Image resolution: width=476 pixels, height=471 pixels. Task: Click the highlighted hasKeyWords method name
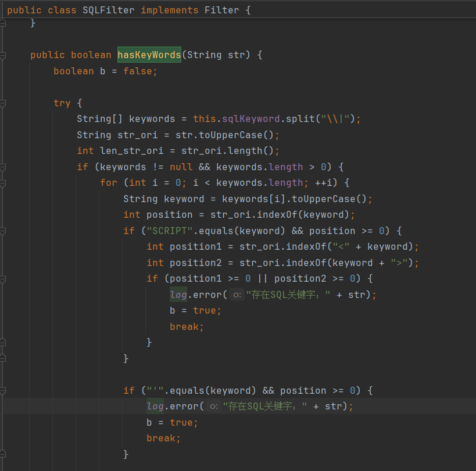point(149,55)
